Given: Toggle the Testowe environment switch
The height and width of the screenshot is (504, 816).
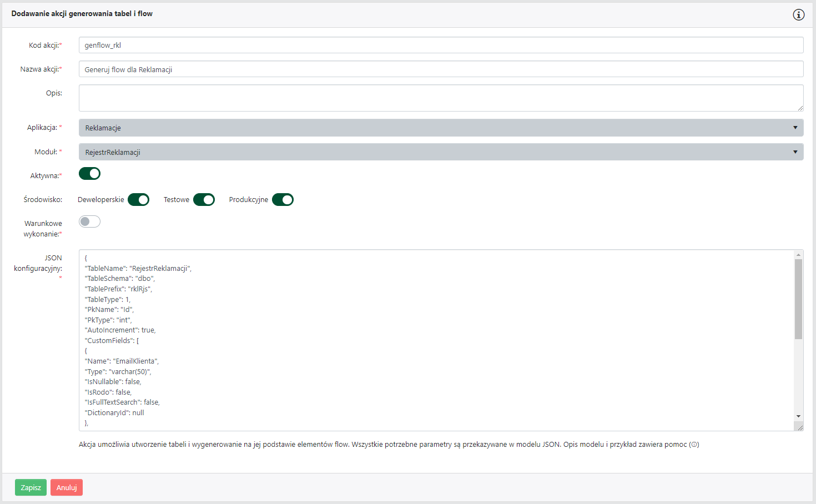Looking at the screenshot, I should pos(204,200).
